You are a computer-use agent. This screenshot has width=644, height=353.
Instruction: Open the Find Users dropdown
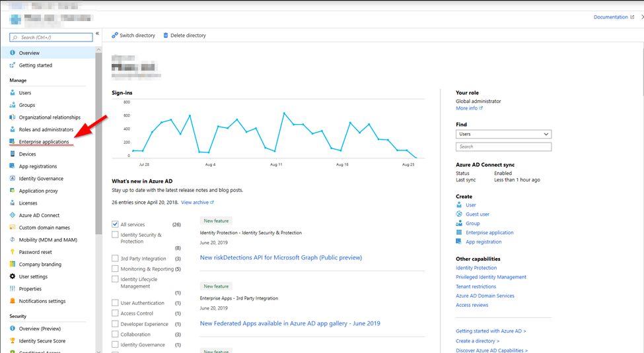(x=503, y=134)
